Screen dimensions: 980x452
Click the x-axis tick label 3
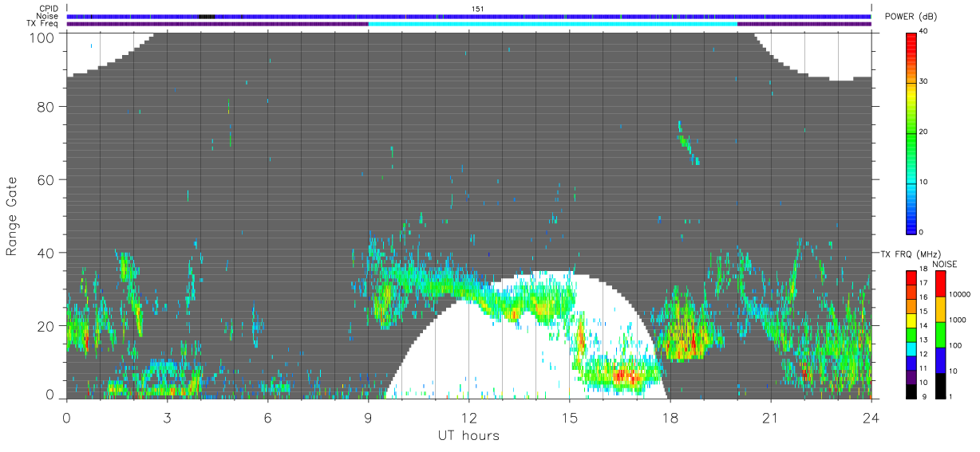click(x=168, y=417)
